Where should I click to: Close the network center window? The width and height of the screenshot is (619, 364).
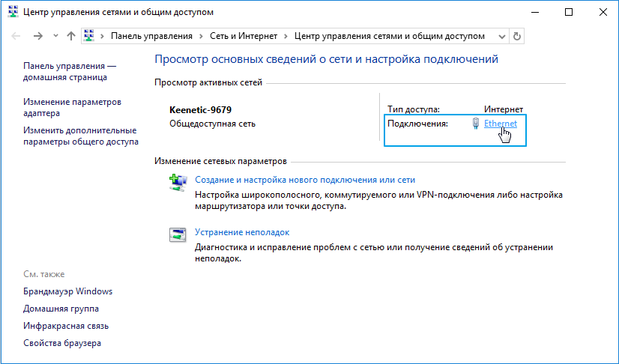603,12
